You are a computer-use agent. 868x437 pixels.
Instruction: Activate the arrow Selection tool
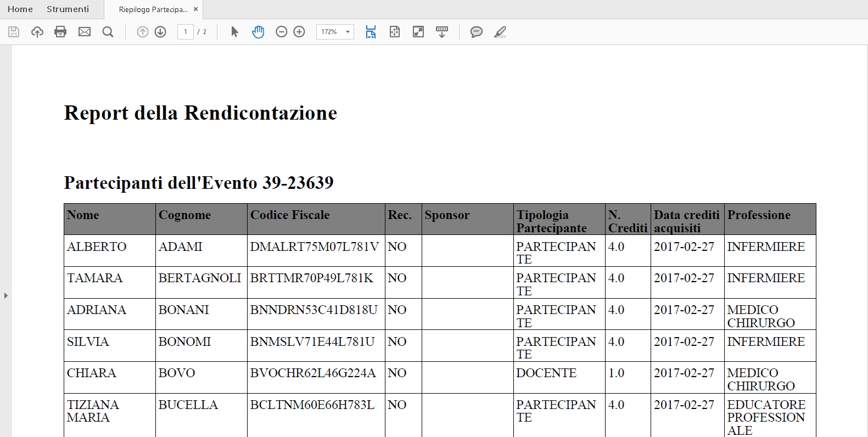click(x=234, y=32)
